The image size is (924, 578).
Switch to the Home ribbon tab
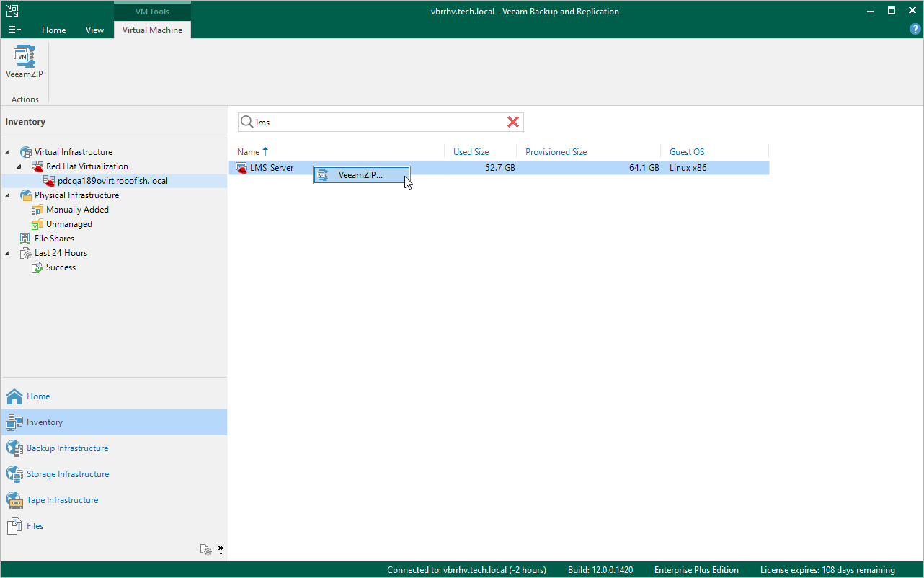(x=54, y=30)
